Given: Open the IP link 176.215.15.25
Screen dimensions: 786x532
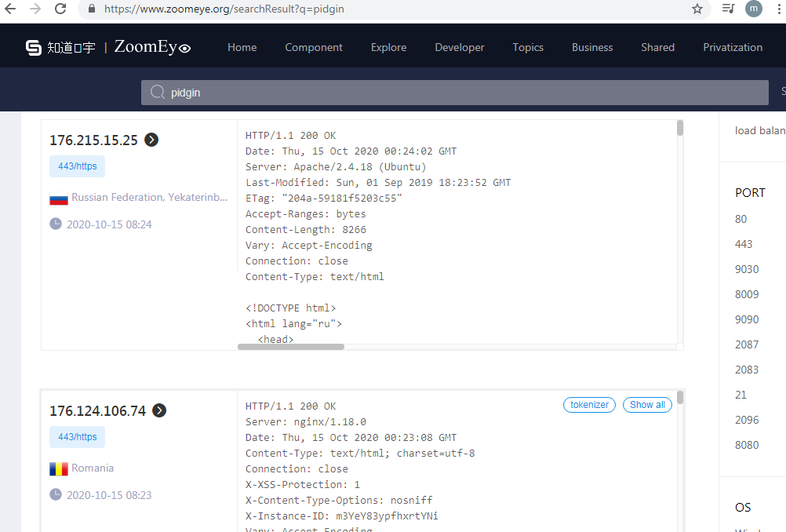Looking at the screenshot, I should 93,140.
